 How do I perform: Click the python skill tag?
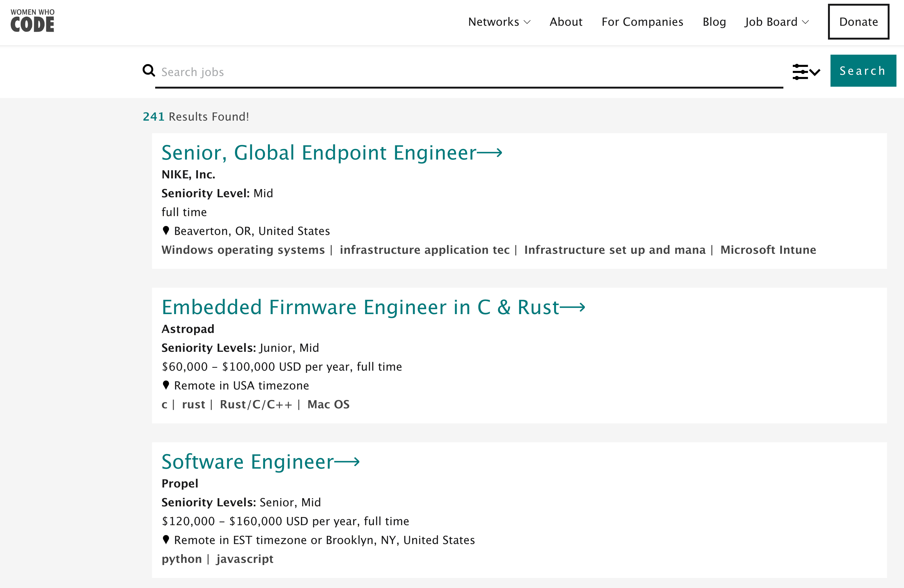coord(182,559)
